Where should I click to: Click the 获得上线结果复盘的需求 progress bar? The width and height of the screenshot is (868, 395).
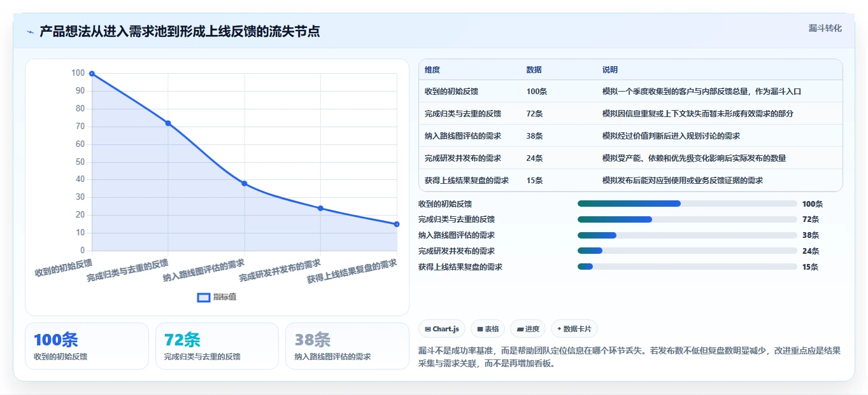coord(687,267)
